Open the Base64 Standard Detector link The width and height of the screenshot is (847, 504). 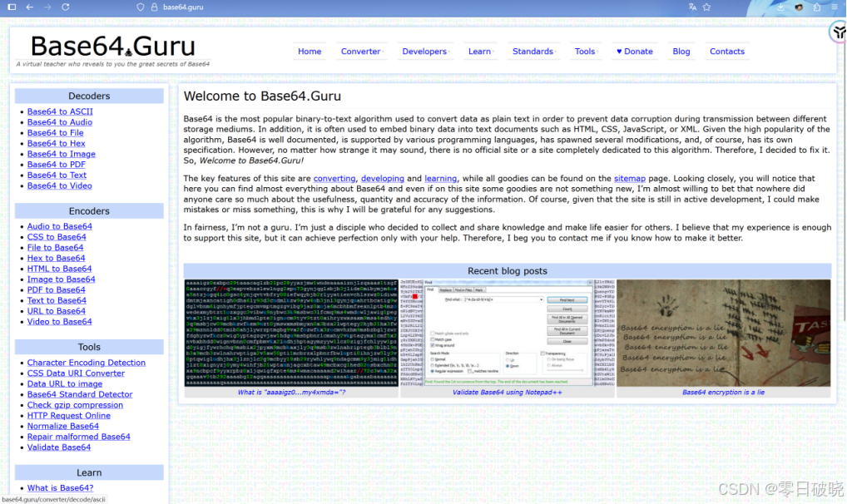pyautogui.click(x=80, y=394)
